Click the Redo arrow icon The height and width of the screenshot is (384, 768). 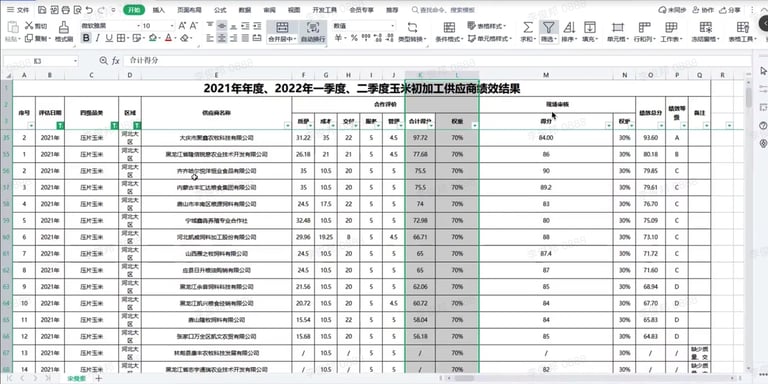coord(101,10)
